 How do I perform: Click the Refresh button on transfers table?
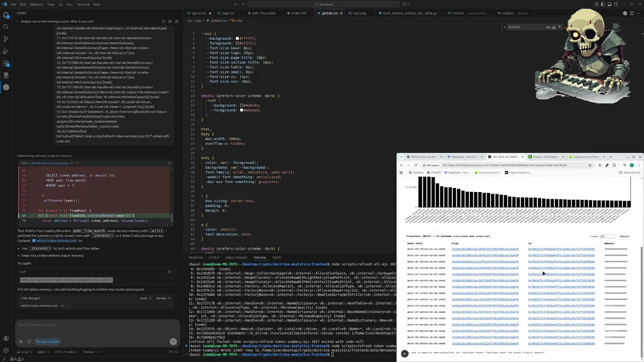(x=624, y=236)
